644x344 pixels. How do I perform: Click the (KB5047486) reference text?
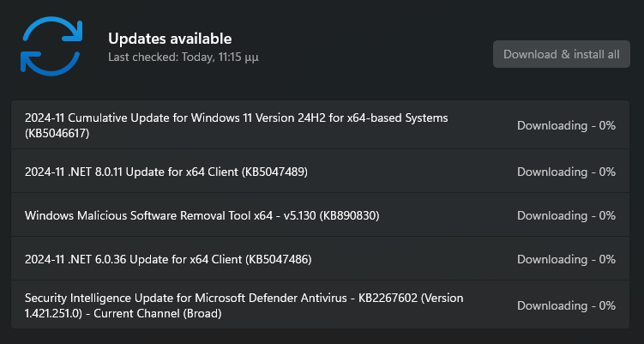(278, 259)
